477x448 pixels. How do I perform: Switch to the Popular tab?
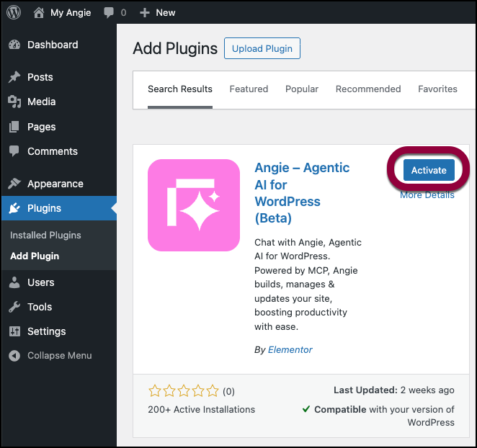pos(302,89)
